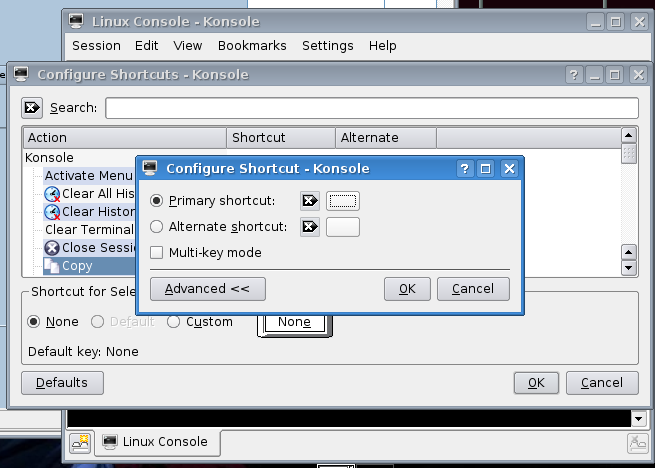The image size is (655, 468).
Task: Switch to the Linux Console tab
Action: [x=158, y=442]
